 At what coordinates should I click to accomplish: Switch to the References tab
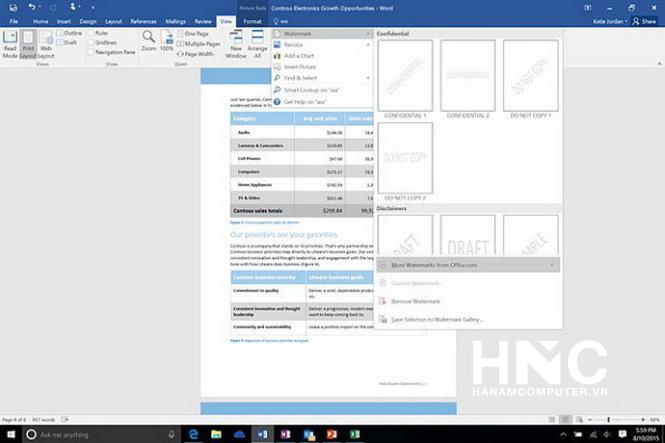[x=143, y=21]
